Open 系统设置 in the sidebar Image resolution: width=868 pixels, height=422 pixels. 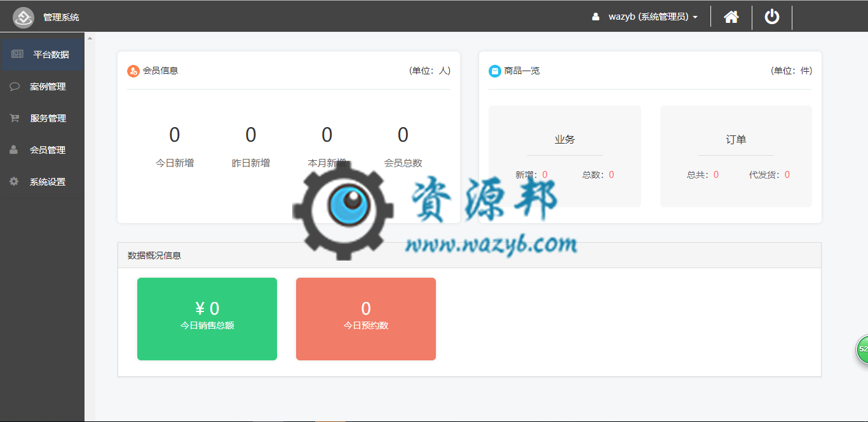[42, 182]
